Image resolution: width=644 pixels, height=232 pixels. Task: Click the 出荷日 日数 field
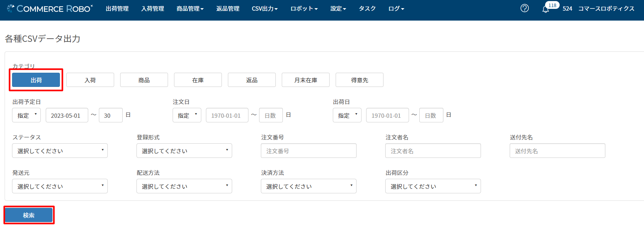coord(431,115)
